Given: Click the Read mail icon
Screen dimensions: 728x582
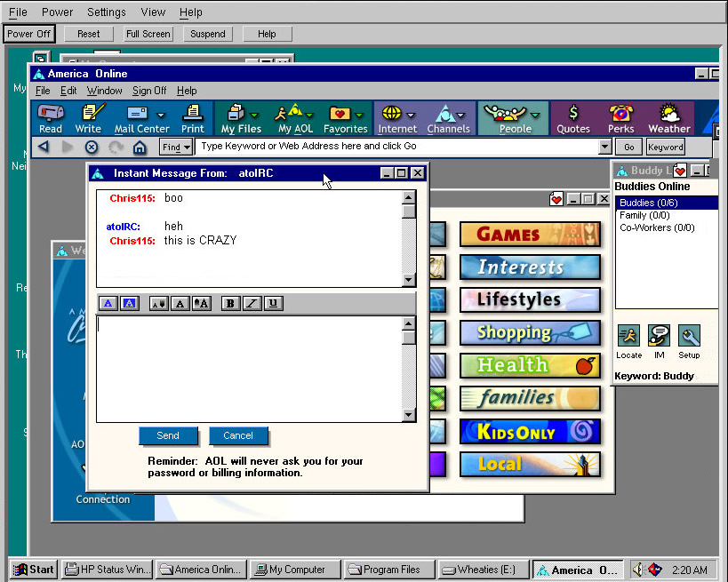Looking at the screenshot, I should coord(51,117).
